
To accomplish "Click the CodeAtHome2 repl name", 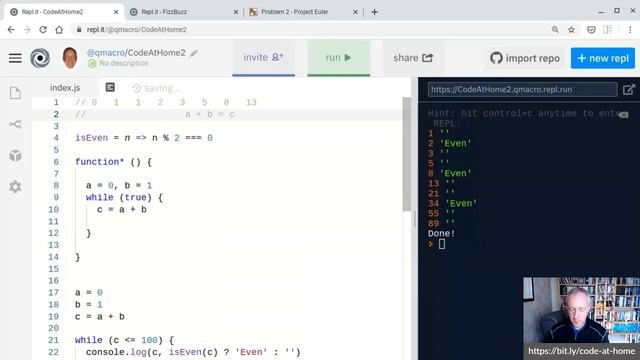I will pyautogui.click(x=156, y=53).
